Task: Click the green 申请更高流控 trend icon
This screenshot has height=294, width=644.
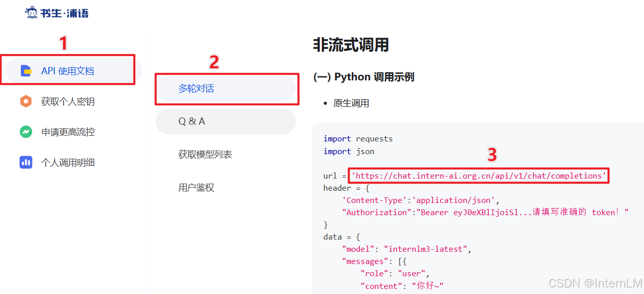Action: [x=26, y=132]
